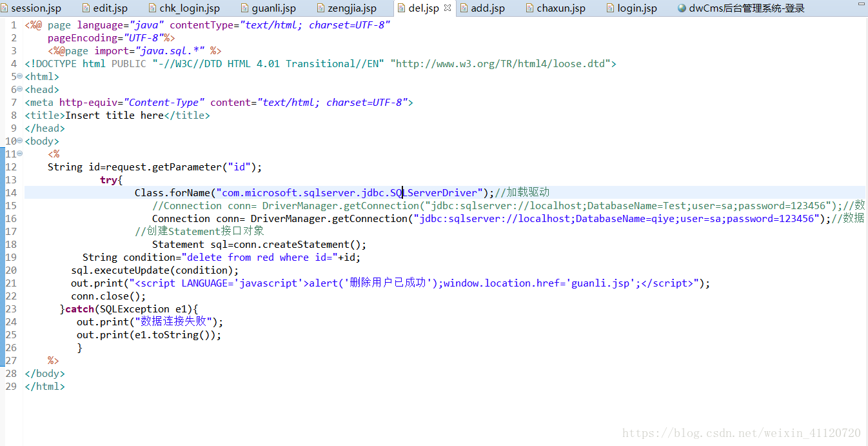Click line number 14 in the gutter

click(11, 193)
